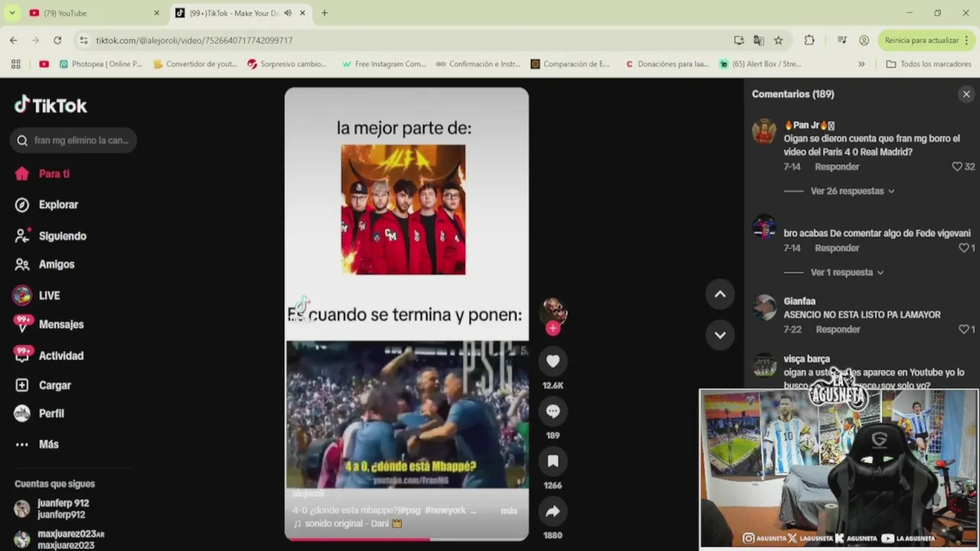This screenshot has width=980, height=551.
Task: Expand Ver 1 respuesta
Action: tap(847, 272)
